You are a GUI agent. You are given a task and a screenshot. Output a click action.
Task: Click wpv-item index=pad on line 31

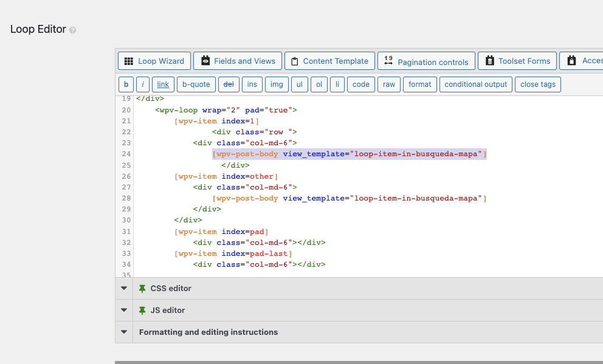pos(221,232)
